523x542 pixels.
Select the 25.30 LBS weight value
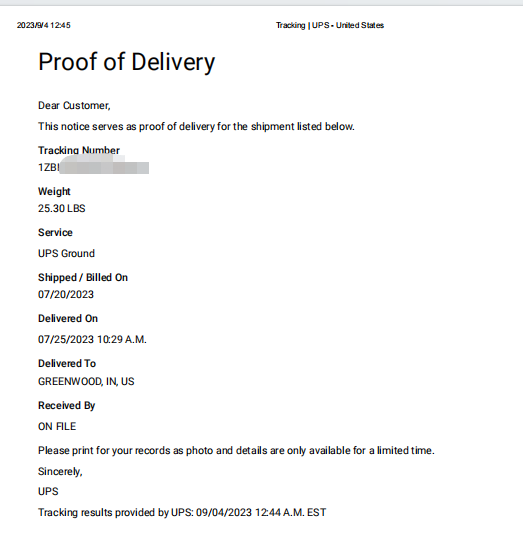click(62, 208)
